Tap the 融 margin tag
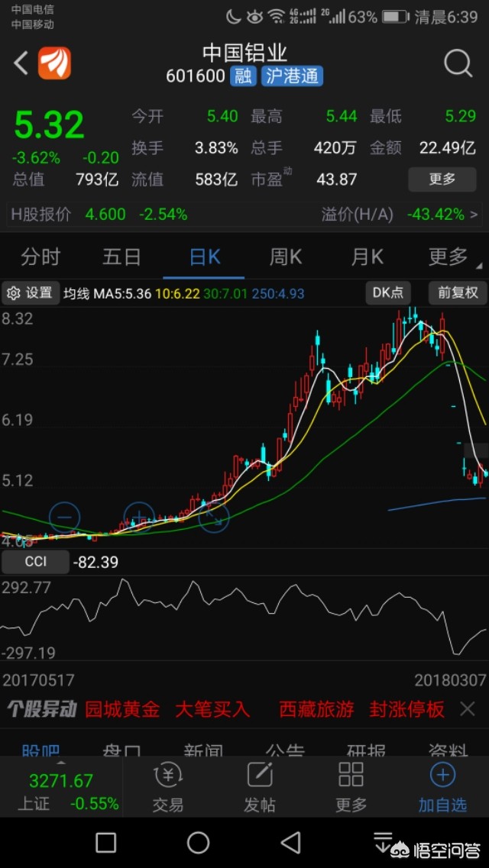 click(x=243, y=76)
